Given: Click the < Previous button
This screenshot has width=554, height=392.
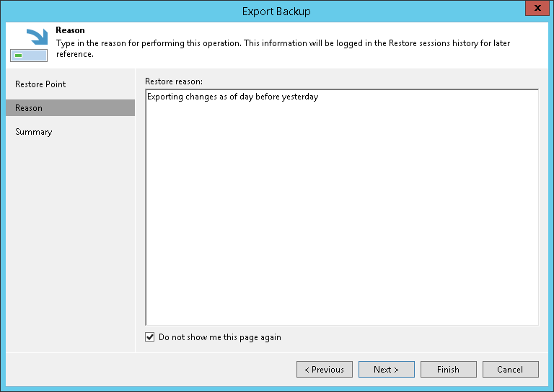Looking at the screenshot, I should 325,370.
